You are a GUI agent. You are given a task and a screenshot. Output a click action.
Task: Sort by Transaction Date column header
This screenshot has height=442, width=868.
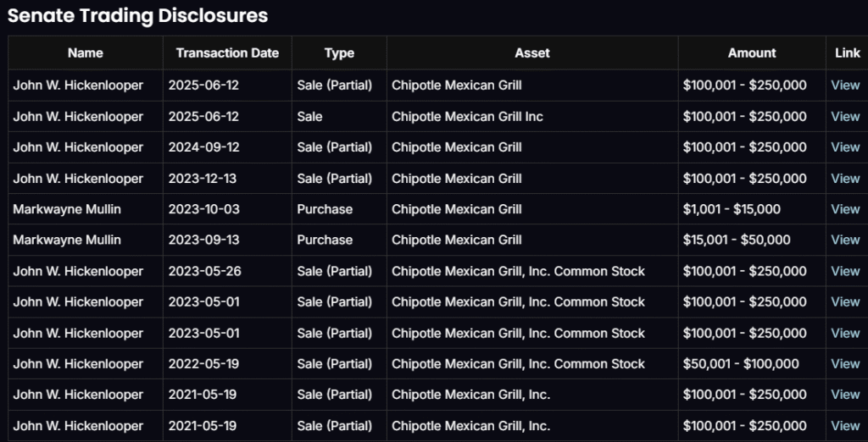(x=227, y=52)
